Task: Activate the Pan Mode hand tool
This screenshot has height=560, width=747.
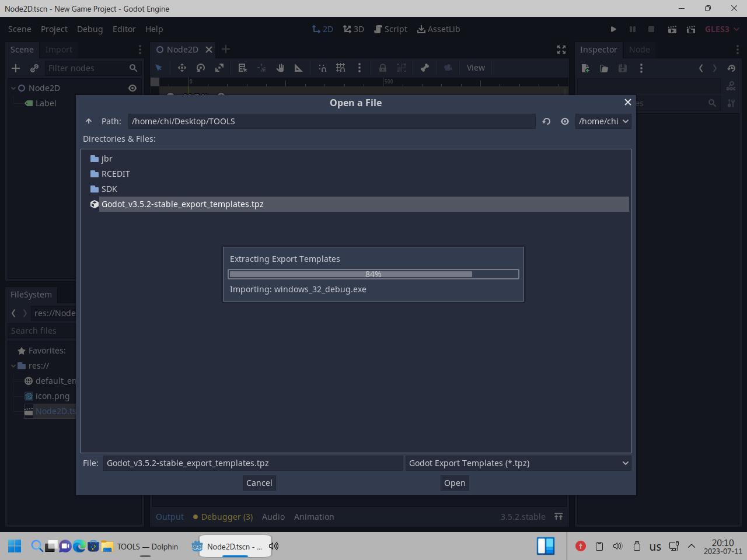Action: (x=280, y=68)
